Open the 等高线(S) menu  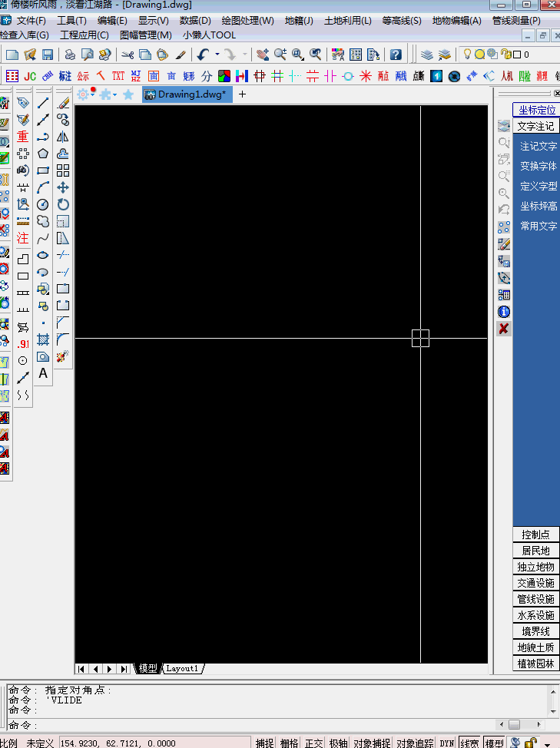point(402,21)
